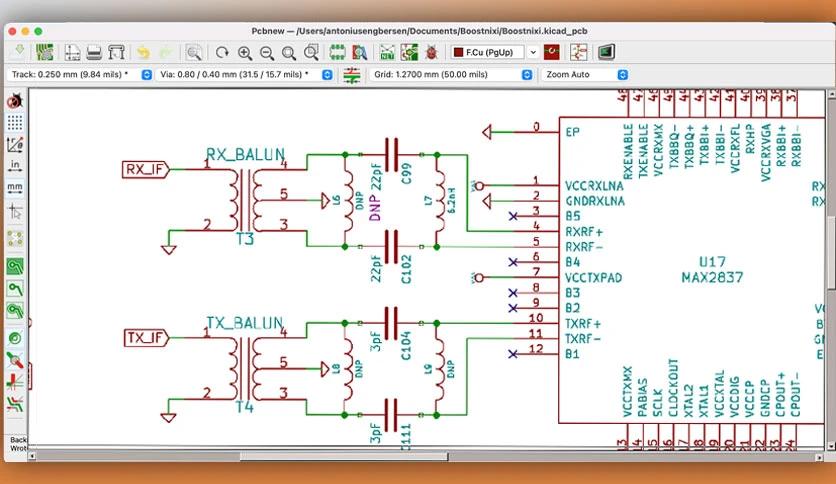Toggle polar coordinates display

[14, 144]
